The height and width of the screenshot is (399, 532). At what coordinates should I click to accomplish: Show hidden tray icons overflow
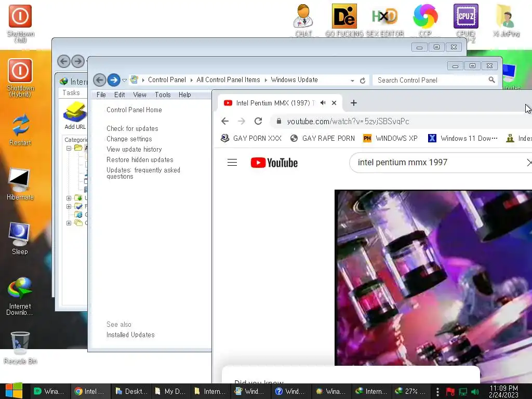[x=437, y=392]
